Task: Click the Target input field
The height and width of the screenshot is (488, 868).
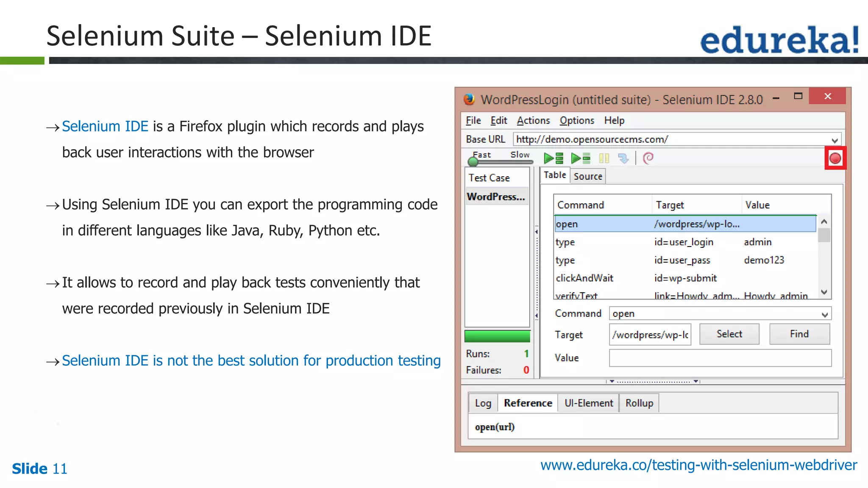Action: (x=650, y=335)
